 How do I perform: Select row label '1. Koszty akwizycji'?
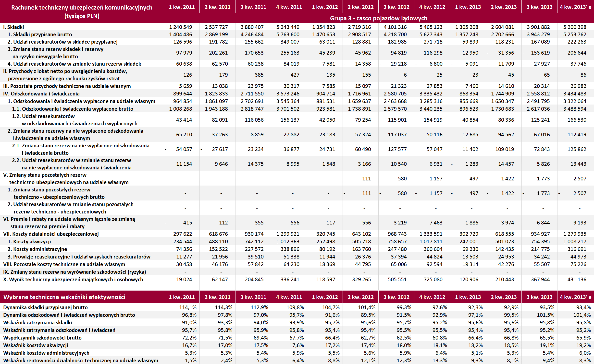[29, 241]
